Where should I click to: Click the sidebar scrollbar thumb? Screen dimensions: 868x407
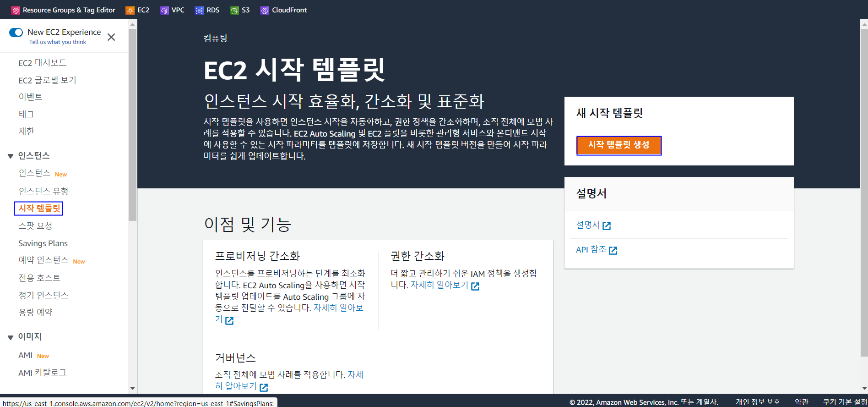click(x=133, y=125)
